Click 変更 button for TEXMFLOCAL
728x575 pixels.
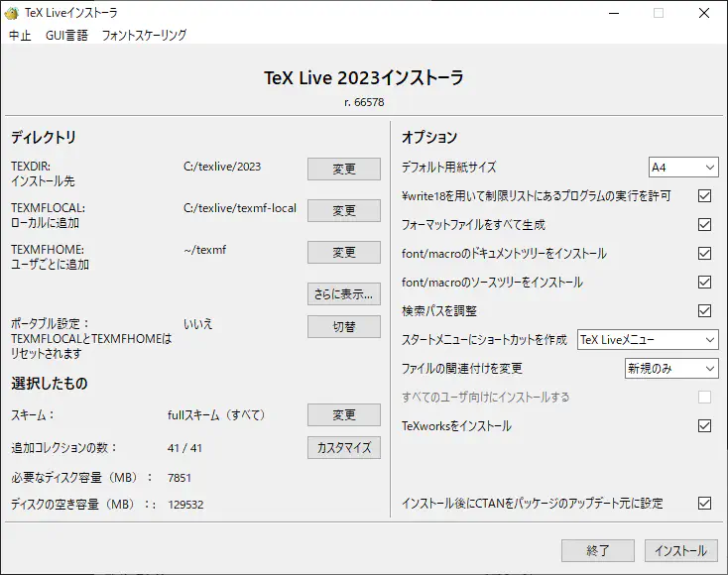343,211
